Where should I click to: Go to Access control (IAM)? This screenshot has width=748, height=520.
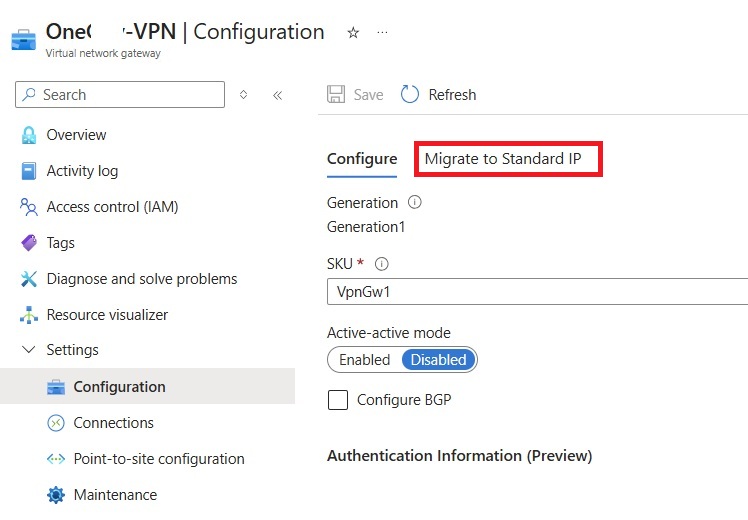click(112, 207)
